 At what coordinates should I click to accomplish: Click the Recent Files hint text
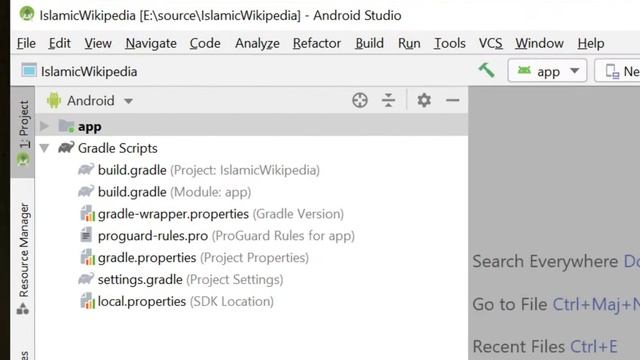518,347
